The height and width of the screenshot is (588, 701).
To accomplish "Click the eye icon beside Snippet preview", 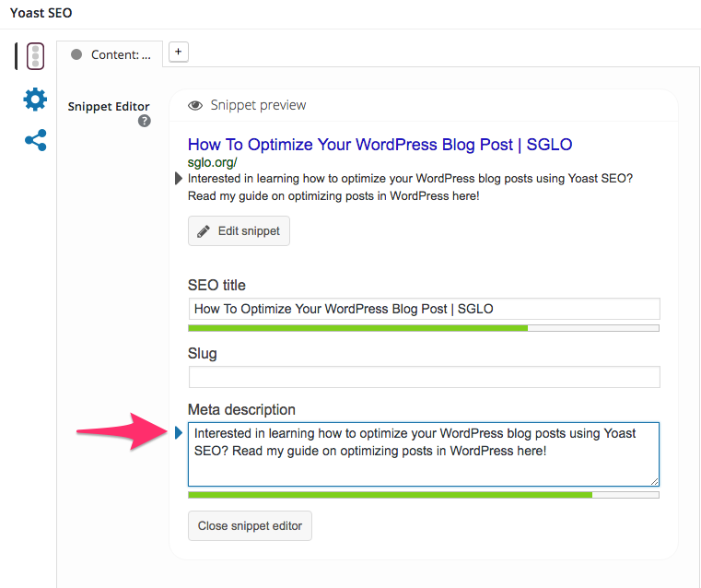I will click(x=195, y=105).
